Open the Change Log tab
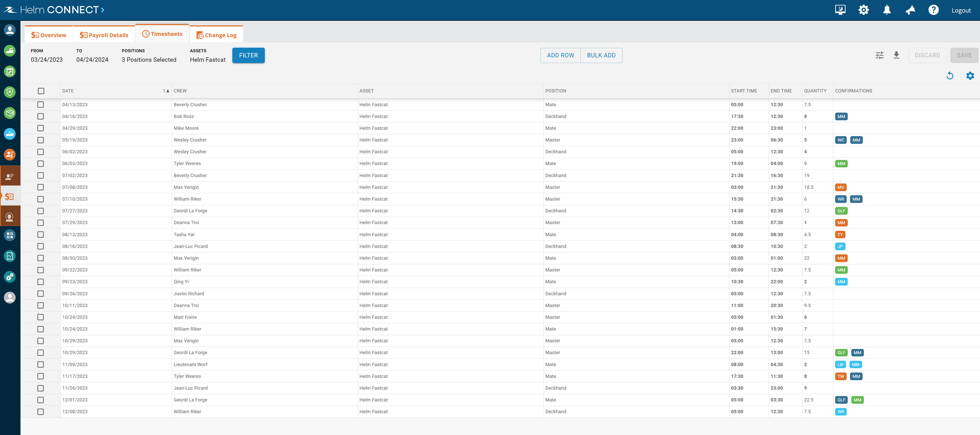 point(216,35)
